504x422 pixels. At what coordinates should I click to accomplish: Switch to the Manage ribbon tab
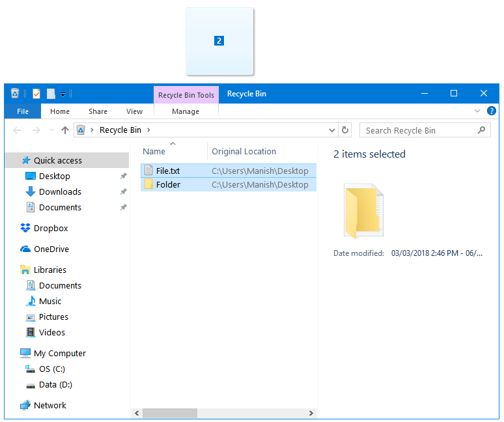pos(186,111)
